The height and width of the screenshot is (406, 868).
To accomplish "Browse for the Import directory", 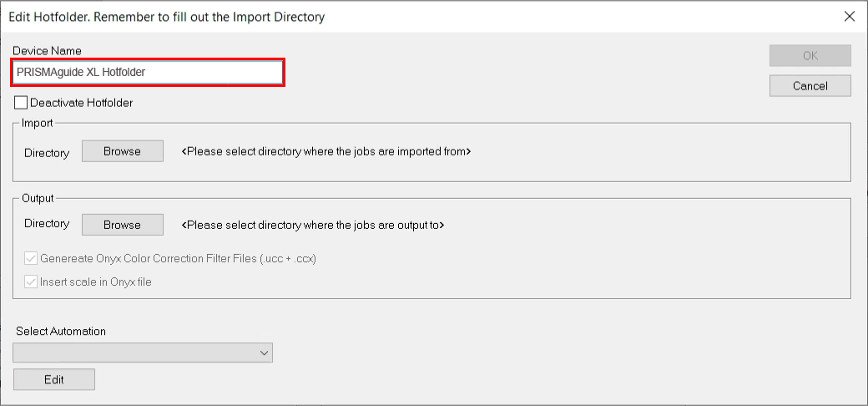I will click(123, 151).
